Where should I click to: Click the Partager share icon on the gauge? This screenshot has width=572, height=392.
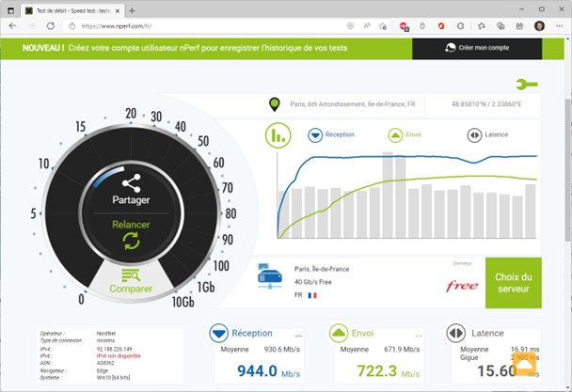131,183
